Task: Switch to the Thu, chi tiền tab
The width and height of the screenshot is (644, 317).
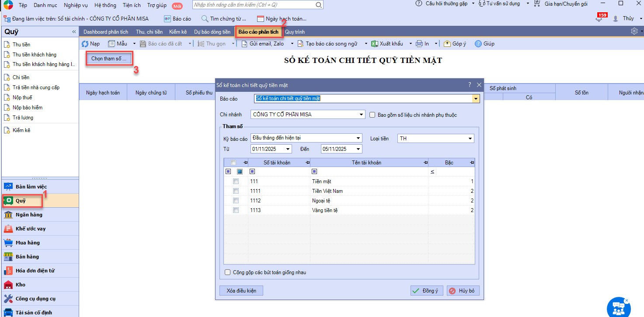Action: point(149,32)
